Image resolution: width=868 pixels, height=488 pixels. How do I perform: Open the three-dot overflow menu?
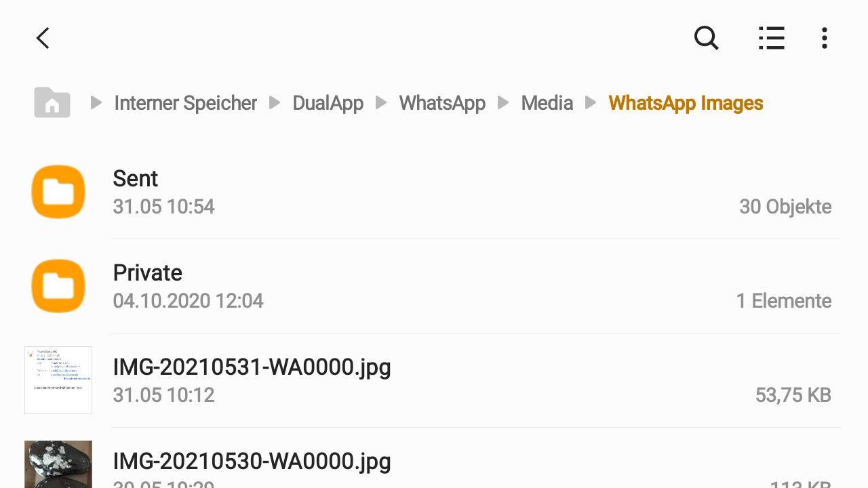point(825,38)
